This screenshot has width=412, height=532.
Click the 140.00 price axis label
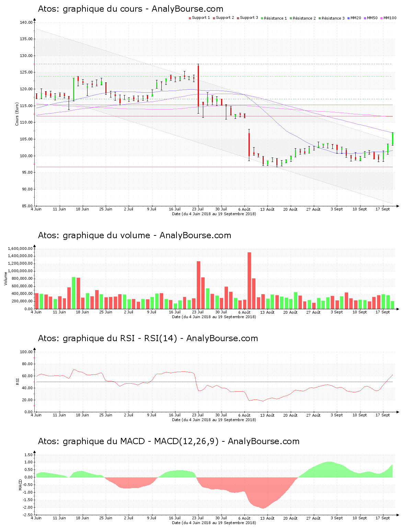click(x=26, y=22)
